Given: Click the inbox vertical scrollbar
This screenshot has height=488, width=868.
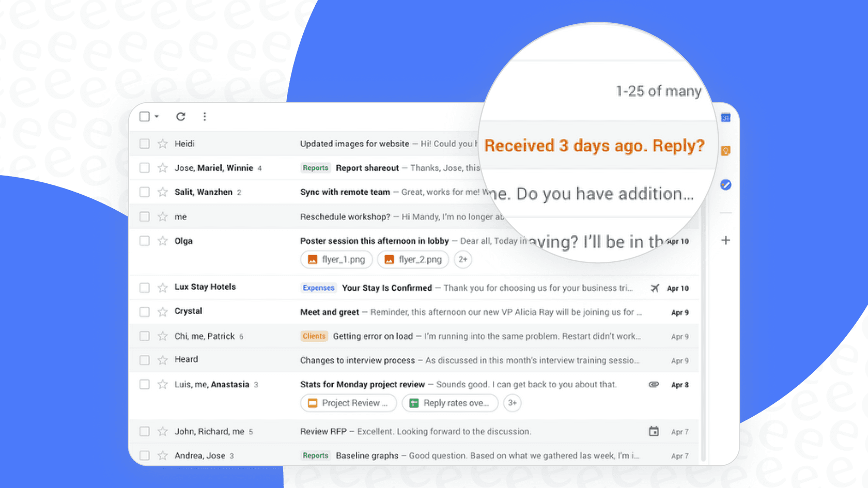Looking at the screenshot, I should [x=703, y=336].
